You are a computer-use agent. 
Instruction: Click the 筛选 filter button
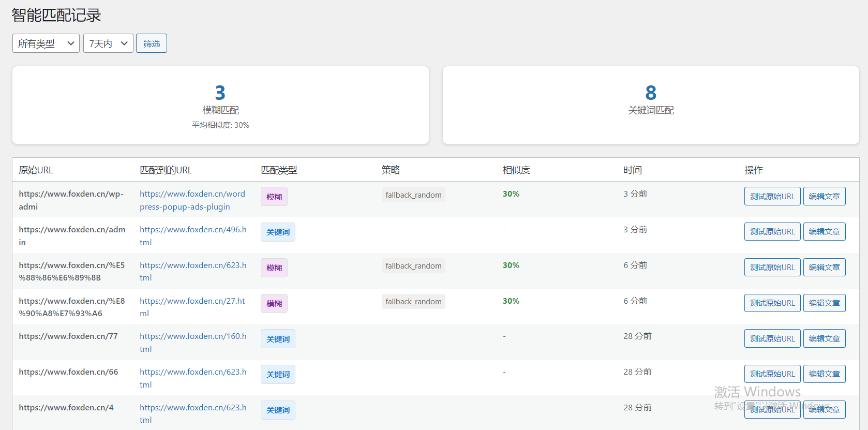click(x=152, y=43)
